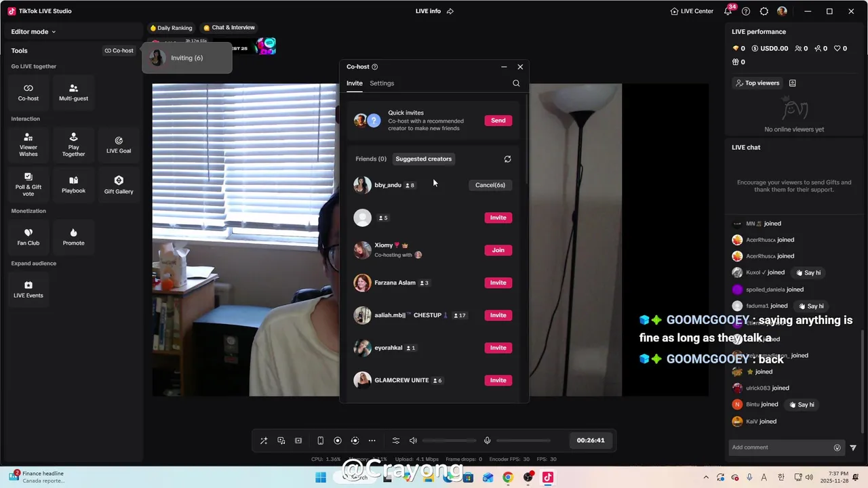Open the Playbook tool
The image size is (868, 488).
pos(73,185)
